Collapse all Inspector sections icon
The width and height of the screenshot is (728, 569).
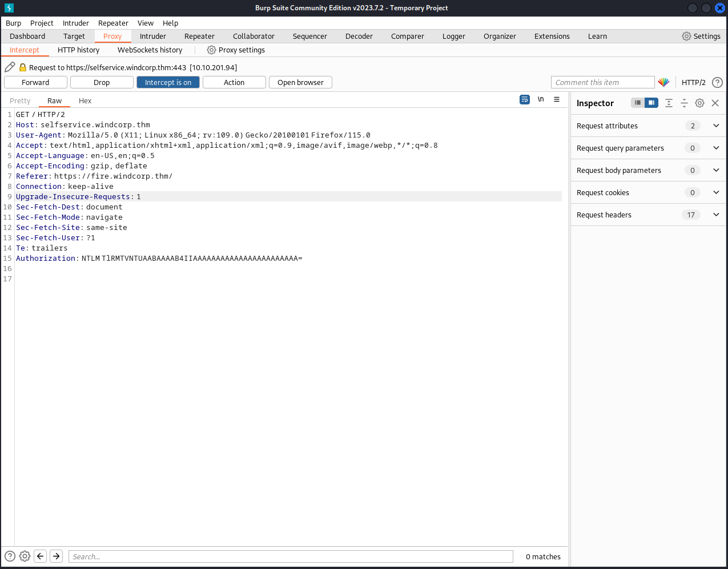684,103
